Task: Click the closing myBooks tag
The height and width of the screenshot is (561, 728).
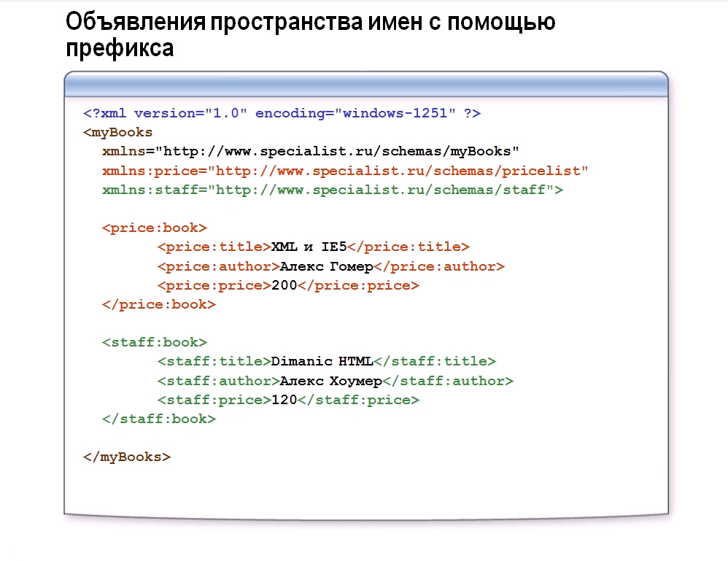Action: pos(128,456)
